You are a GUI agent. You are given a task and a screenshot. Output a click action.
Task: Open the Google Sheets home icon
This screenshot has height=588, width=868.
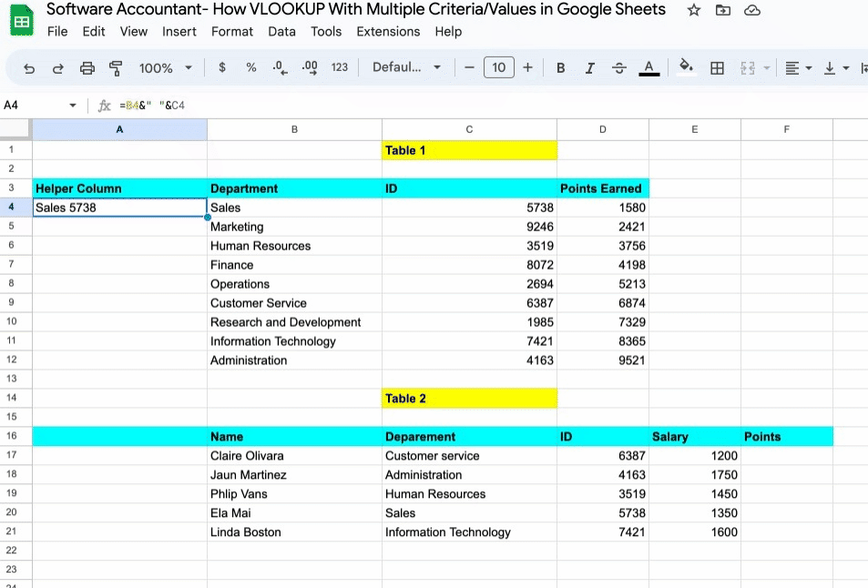pyautogui.click(x=22, y=20)
